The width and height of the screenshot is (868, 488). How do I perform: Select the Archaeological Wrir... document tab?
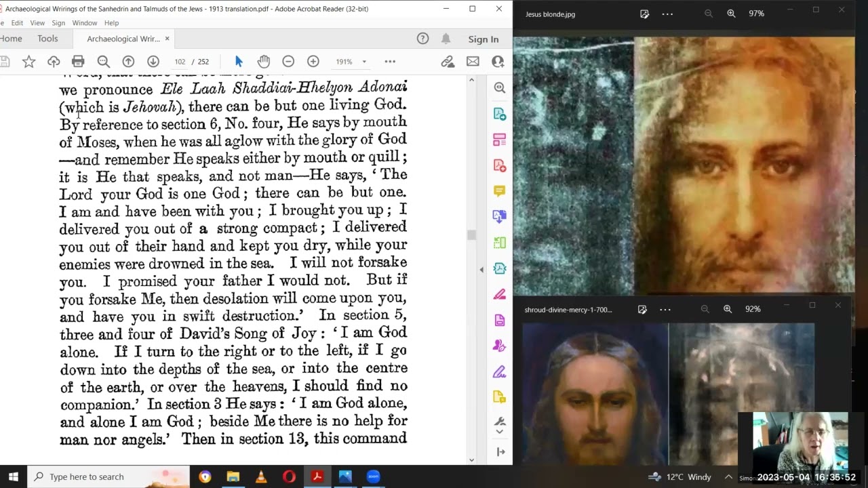pyautogui.click(x=123, y=39)
